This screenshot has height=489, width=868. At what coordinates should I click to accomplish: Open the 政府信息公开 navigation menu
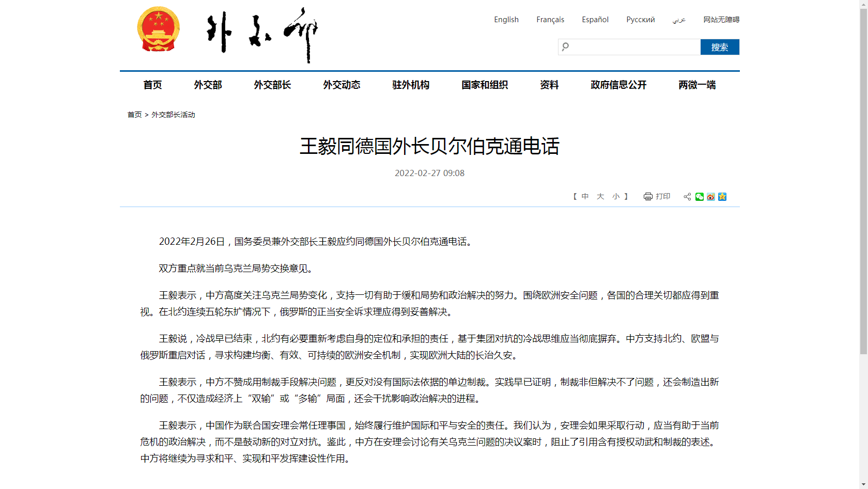click(x=618, y=85)
